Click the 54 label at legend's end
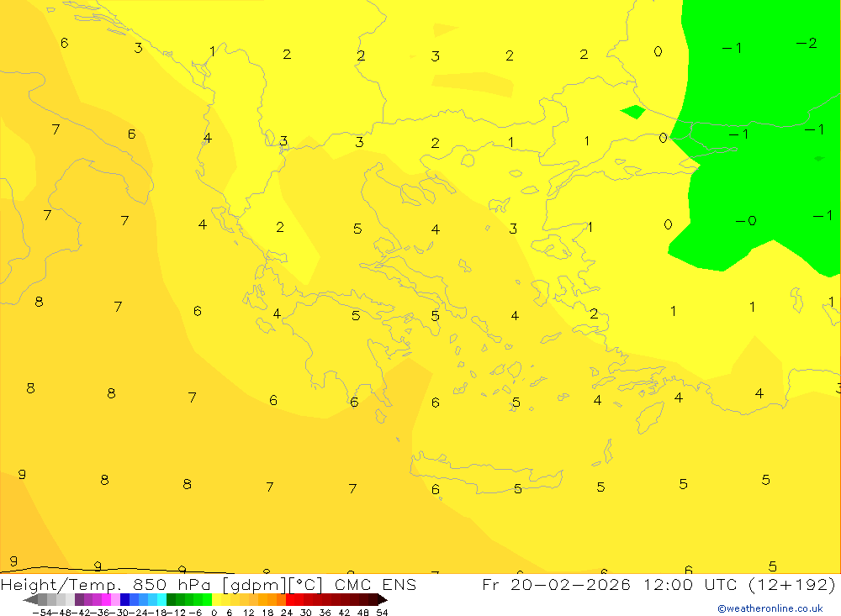The image size is (841, 616). (382, 613)
